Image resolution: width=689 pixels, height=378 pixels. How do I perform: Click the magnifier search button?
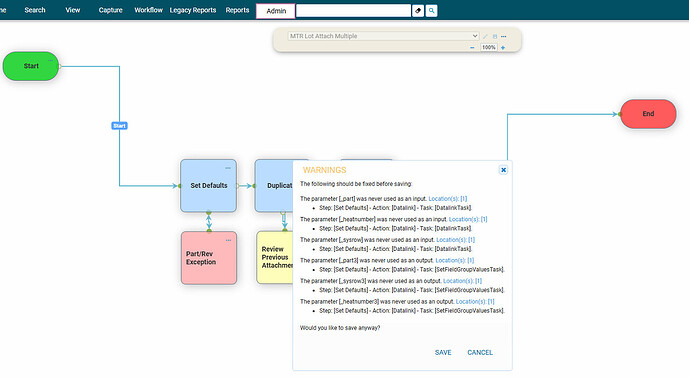(432, 11)
